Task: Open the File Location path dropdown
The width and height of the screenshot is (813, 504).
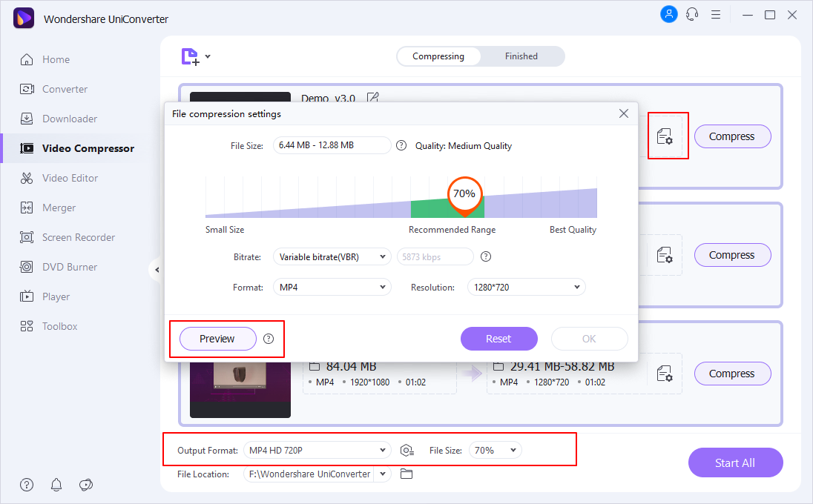Action: [383, 474]
